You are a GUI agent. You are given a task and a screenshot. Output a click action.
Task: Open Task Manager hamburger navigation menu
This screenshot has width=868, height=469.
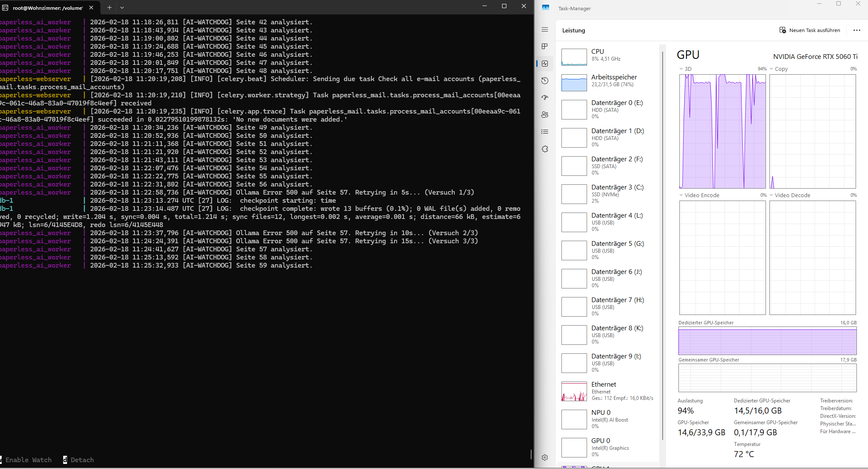click(x=545, y=29)
